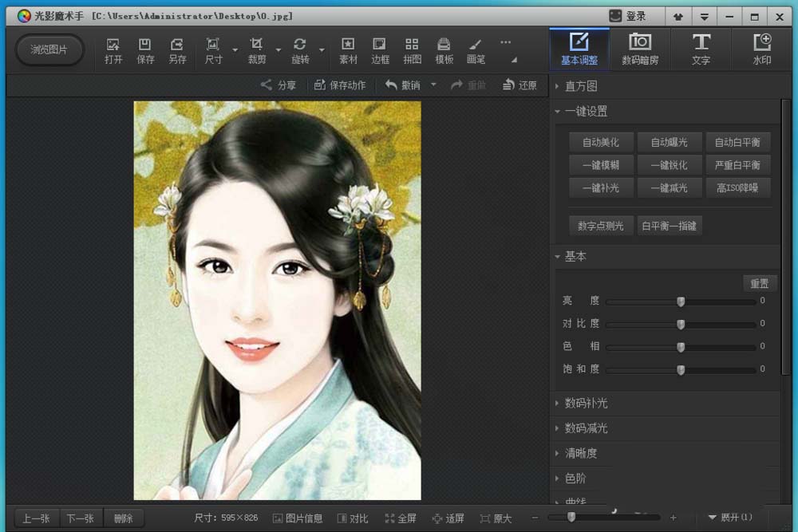Switch to the 文字 text tab
Viewport: 798px width, 532px height.
pyautogui.click(x=701, y=49)
